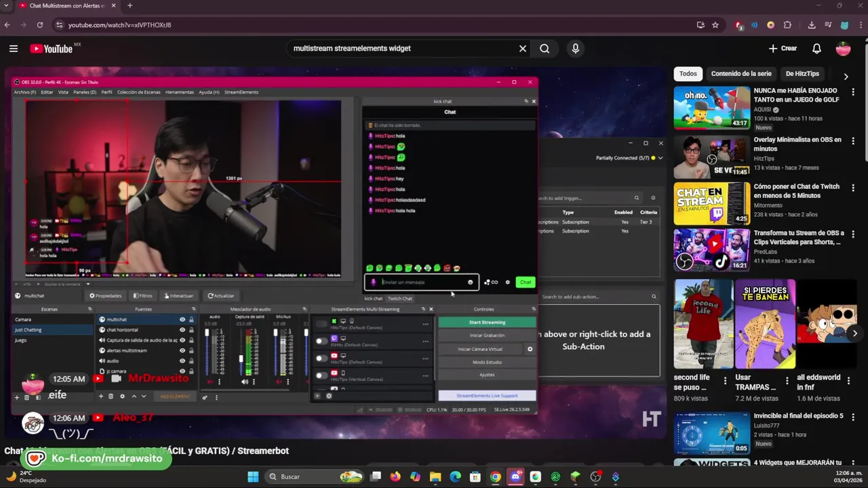
Task: Select the Todos filter chip
Action: pyautogui.click(x=688, y=74)
